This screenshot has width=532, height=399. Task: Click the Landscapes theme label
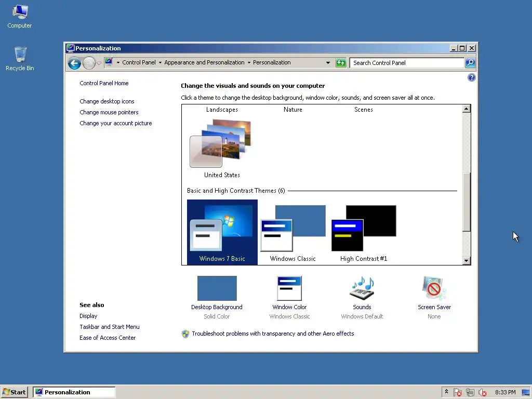[x=222, y=110]
